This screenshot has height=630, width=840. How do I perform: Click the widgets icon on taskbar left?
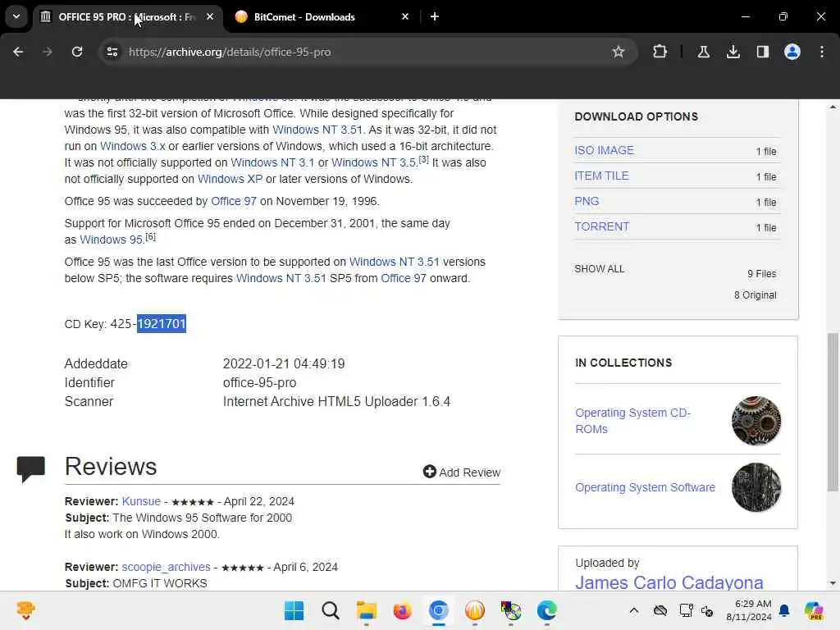[25, 610]
